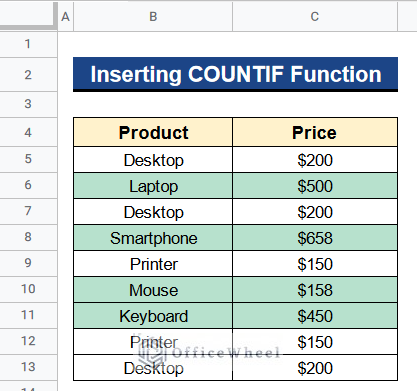
Task: Select column A header
Action: tap(65, 16)
